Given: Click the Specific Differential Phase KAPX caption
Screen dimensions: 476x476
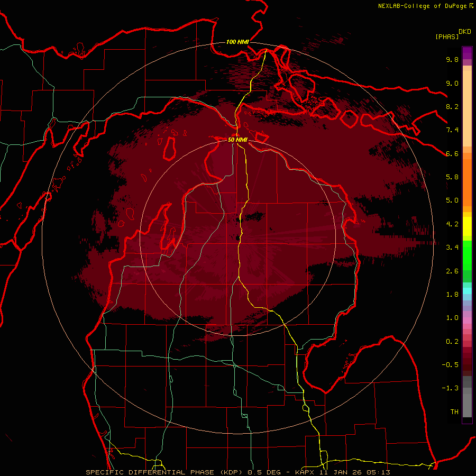Looking at the screenshot, I should tap(237, 472).
